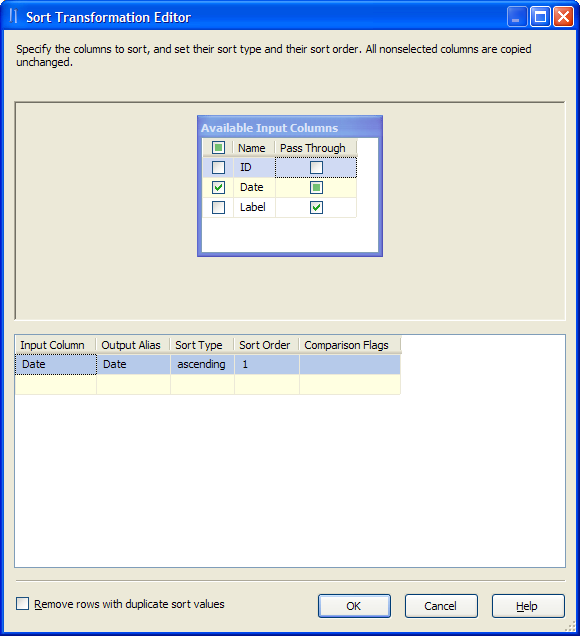The image size is (580, 636).
Task: Uncheck Pass Through checkbox for Label
Action: 316,207
